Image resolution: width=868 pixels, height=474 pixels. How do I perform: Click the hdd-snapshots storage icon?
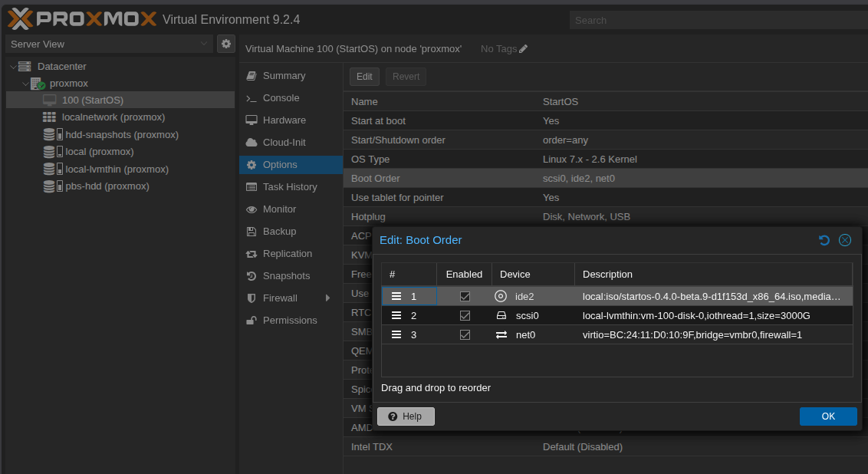(x=53, y=134)
